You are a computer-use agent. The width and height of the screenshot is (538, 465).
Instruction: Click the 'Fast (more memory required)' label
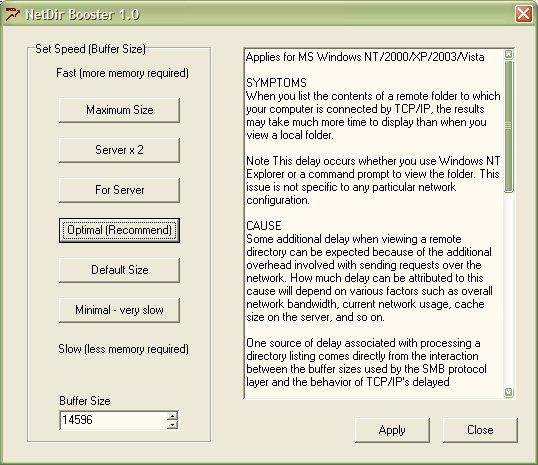pyautogui.click(x=122, y=73)
